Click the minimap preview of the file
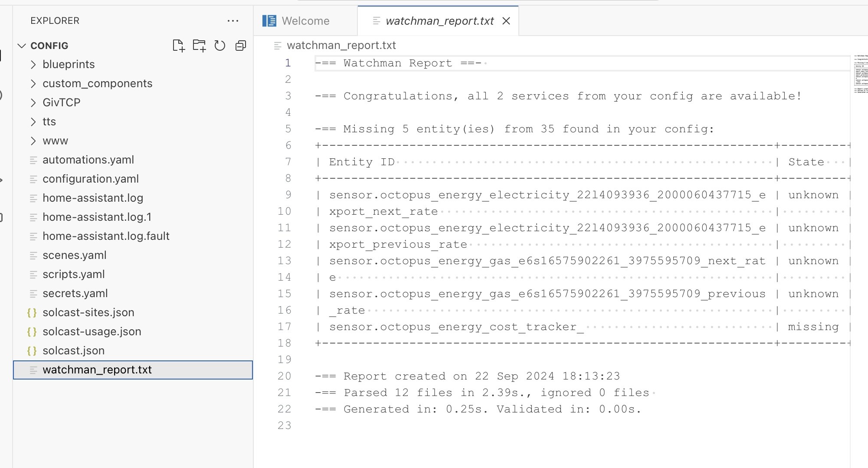Screen dimensions: 868x468 click(x=861, y=74)
